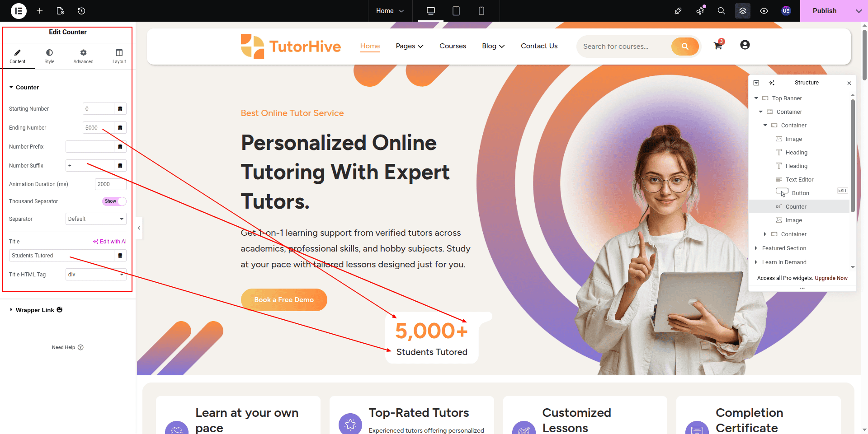Open the shopping cart icon

click(x=718, y=45)
